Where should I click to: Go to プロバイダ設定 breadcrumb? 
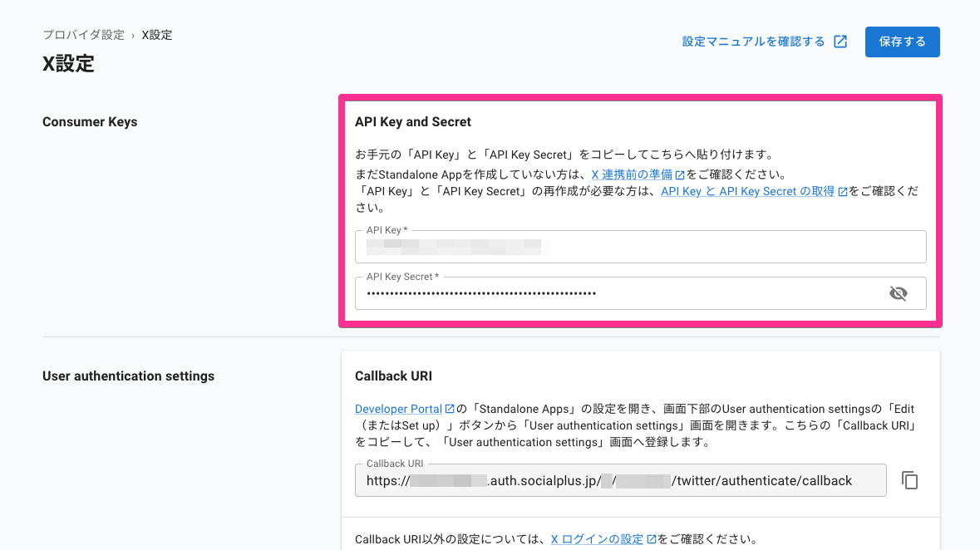84,35
